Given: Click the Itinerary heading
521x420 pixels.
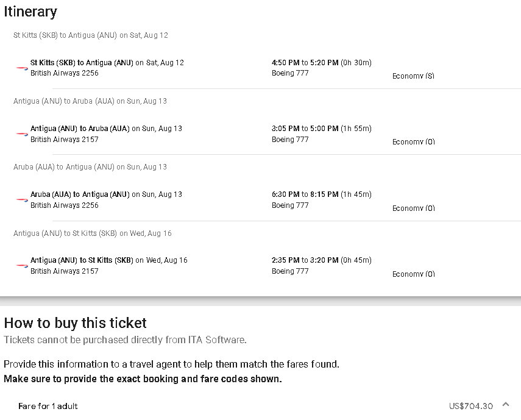Looking at the screenshot, I should pyautogui.click(x=30, y=12).
